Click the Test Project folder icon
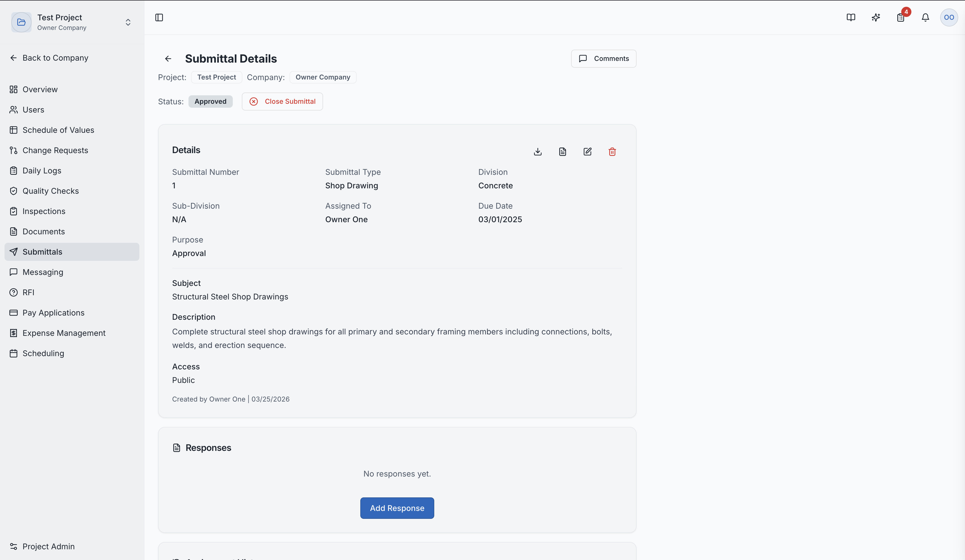 21,22
